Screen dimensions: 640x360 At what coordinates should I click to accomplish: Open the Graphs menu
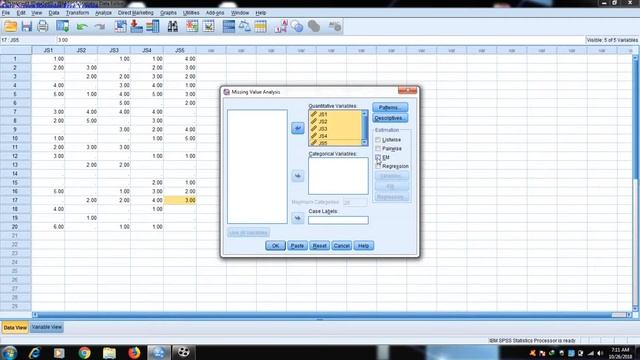tap(168, 13)
